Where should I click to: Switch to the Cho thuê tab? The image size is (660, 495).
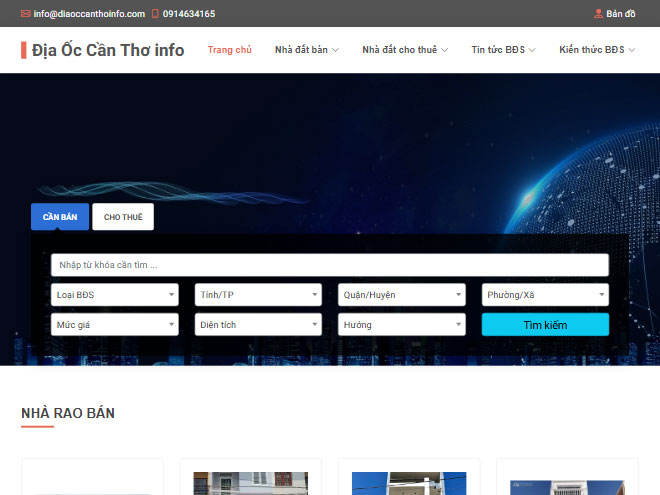[x=123, y=217]
